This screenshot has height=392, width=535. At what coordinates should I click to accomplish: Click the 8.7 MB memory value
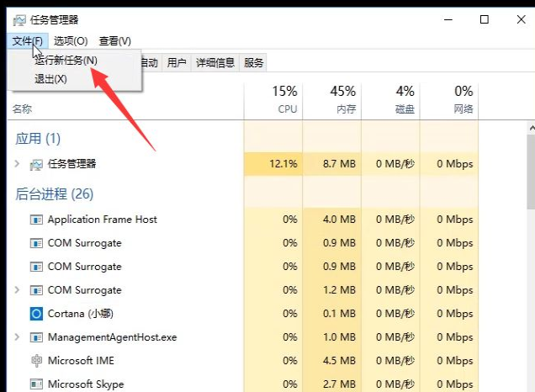[339, 164]
